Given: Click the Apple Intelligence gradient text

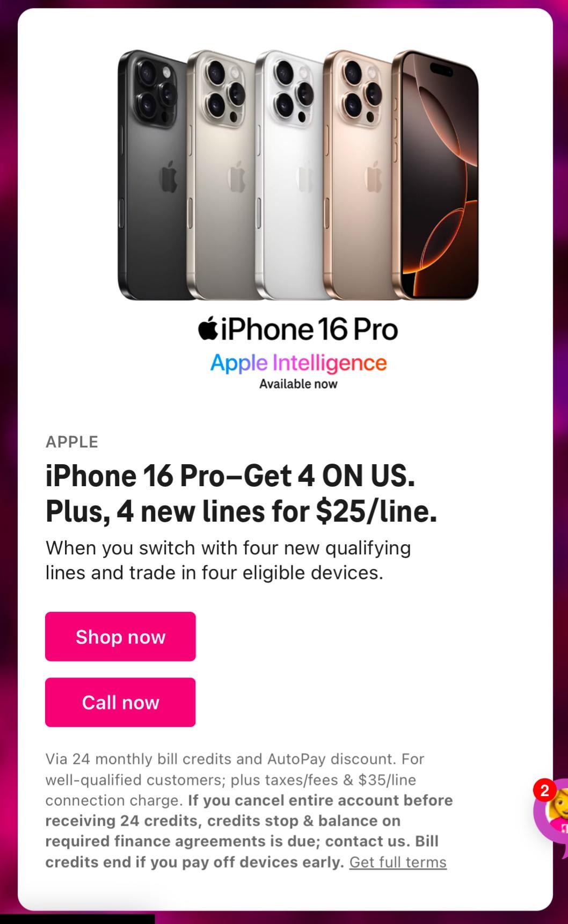Looking at the screenshot, I should (298, 363).
